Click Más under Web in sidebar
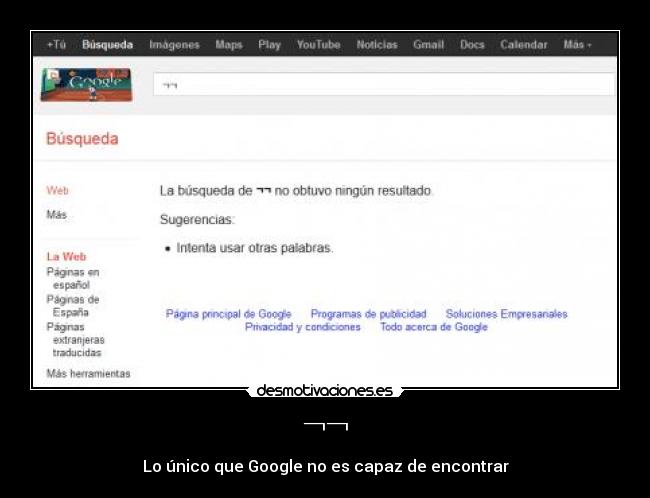This screenshot has height=498, width=650. click(56, 215)
